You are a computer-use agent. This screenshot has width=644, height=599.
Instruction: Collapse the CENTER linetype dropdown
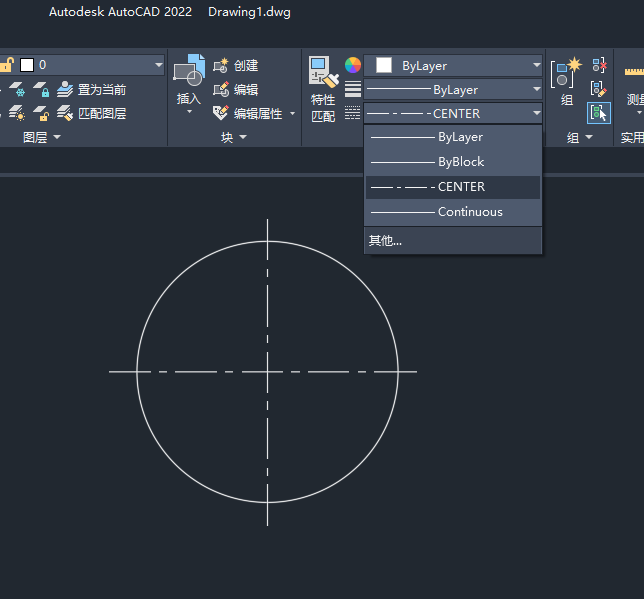pyautogui.click(x=536, y=113)
